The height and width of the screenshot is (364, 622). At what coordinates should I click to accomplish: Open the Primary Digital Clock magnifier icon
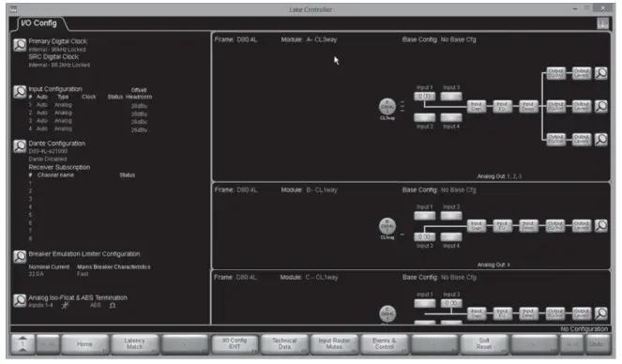click(x=20, y=45)
